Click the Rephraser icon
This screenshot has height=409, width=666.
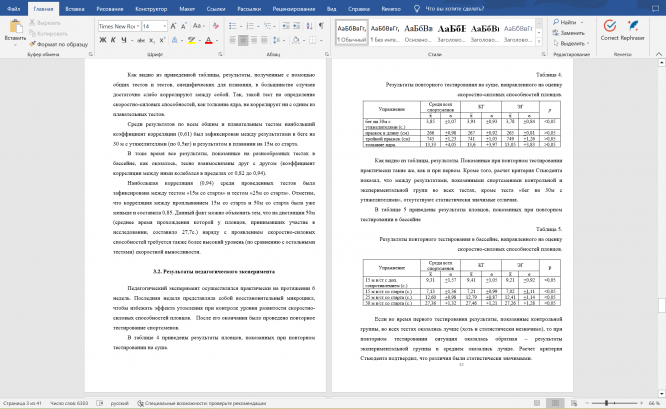click(x=632, y=26)
